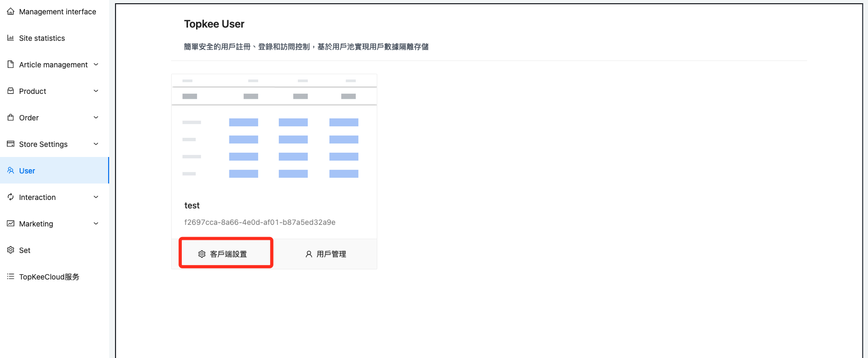Expand the Product submenu chevron
The height and width of the screenshot is (358, 868).
click(96, 91)
